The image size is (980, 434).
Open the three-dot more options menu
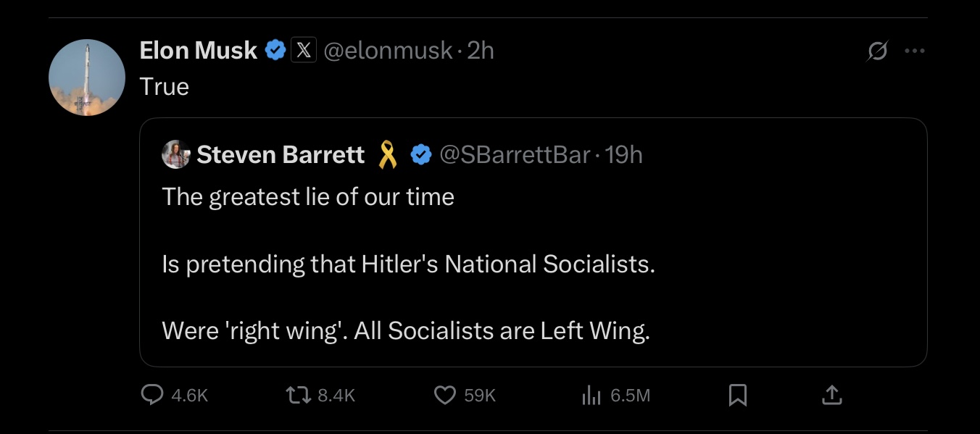click(915, 51)
